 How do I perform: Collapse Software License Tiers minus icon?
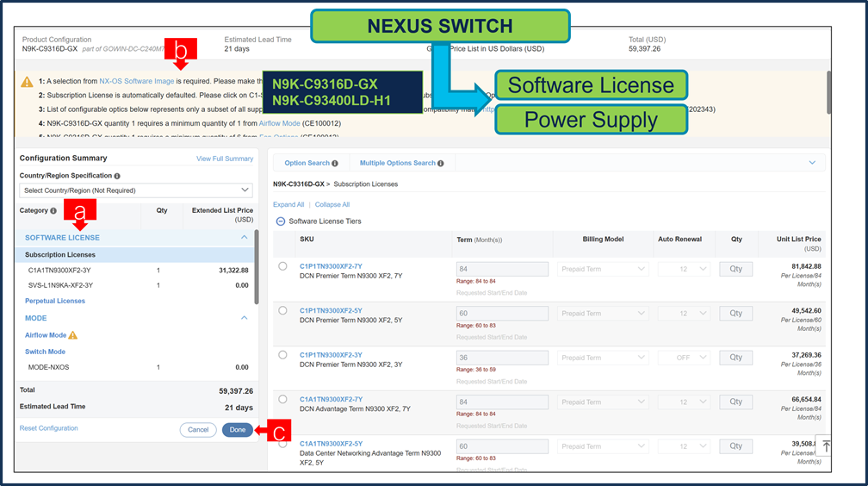(x=281, y=221)
